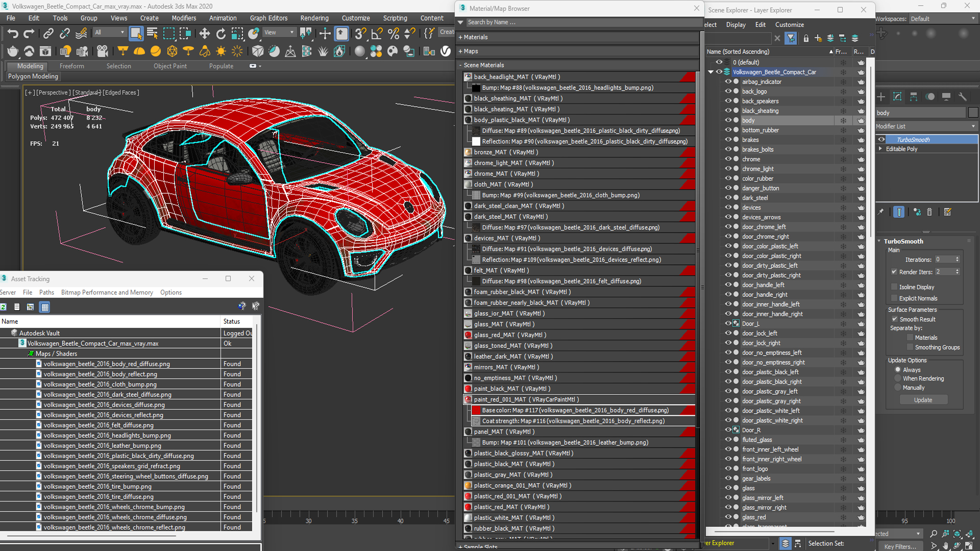Switch to the Object Paint ribbon tab
This screenshot has height=551, width=980.
[170, 66]
